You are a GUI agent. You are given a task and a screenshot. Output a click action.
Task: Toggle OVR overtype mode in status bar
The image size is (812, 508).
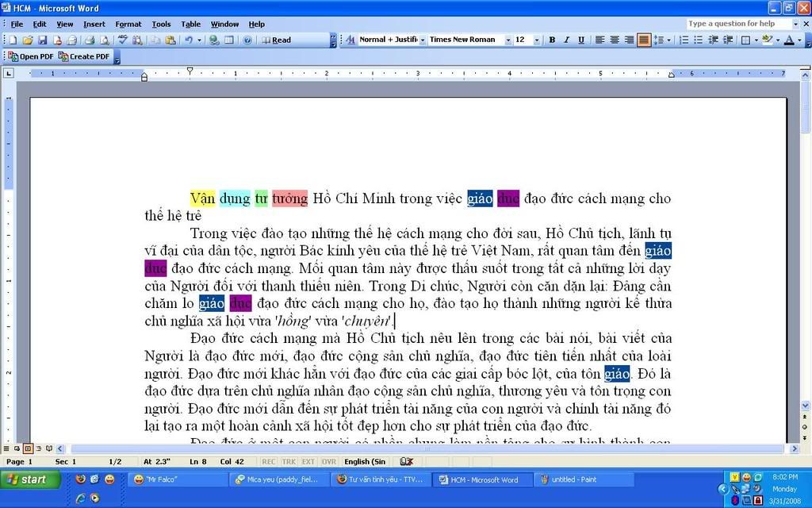point(328,461)
